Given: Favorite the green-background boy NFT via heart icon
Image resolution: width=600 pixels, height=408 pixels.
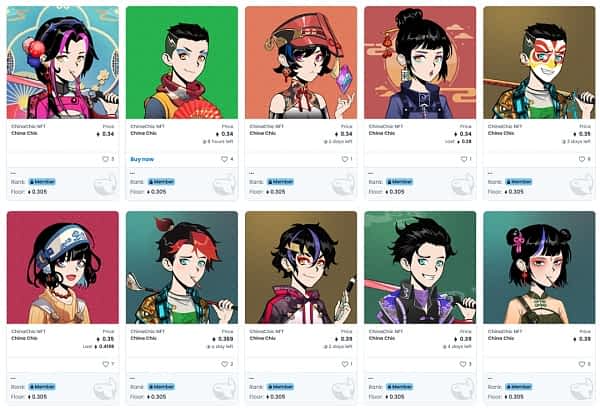Looking at the screenshot, I should (224, 159).
